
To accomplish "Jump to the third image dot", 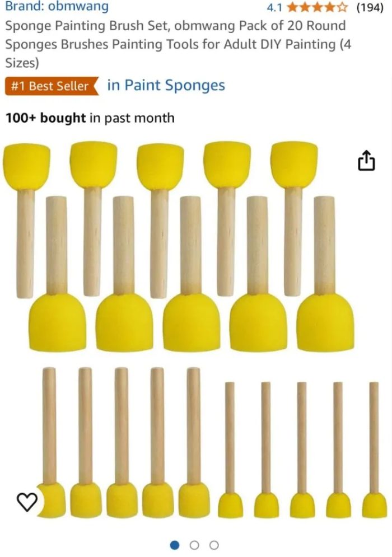I will tap(214, 545).
